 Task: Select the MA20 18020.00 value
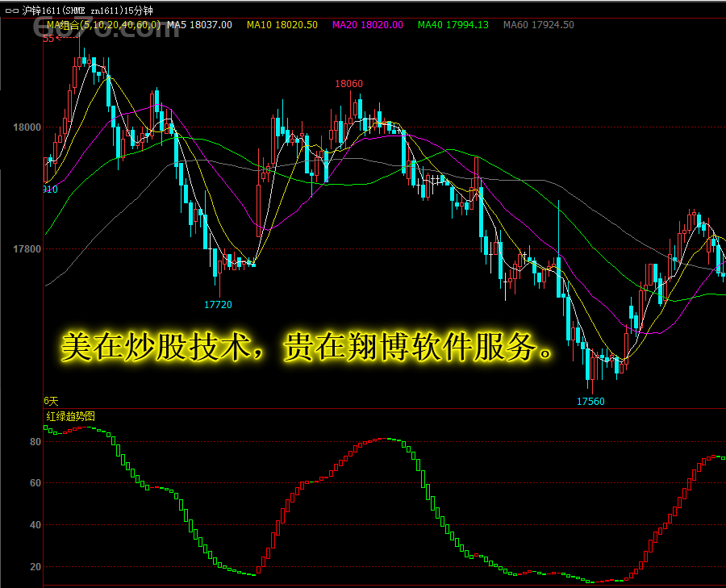(368, 25)
